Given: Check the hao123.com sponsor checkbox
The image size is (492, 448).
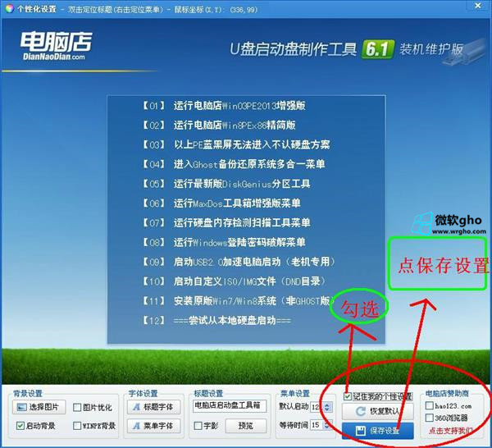Looking at the screenshot, I should pyautogui.click(x=430, y=405).
